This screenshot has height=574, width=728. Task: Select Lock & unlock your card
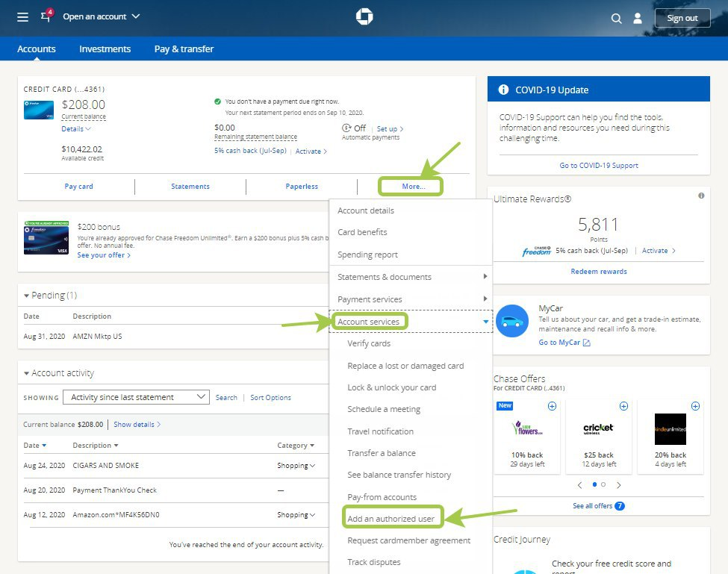click(392, 387)
